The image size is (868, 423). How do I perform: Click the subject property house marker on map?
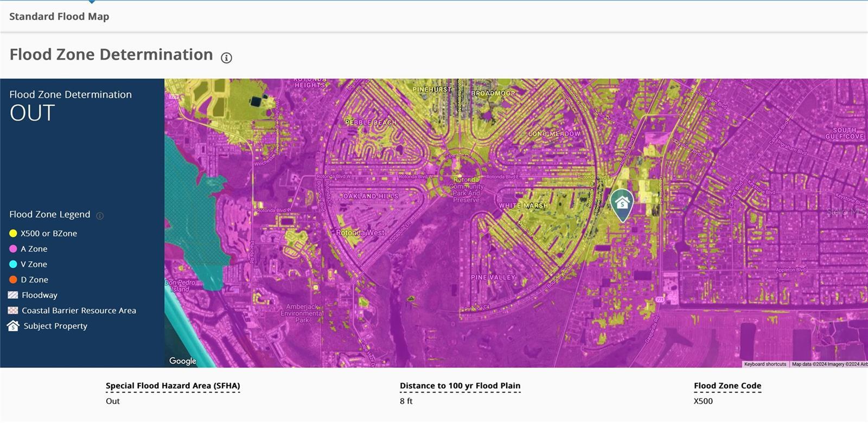point(622,205)
